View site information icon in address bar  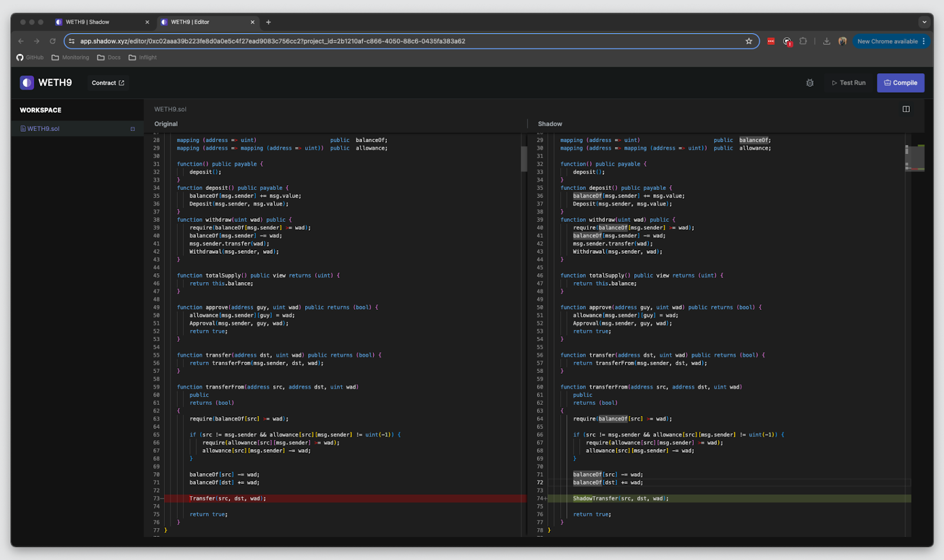(x=71, y=41)
